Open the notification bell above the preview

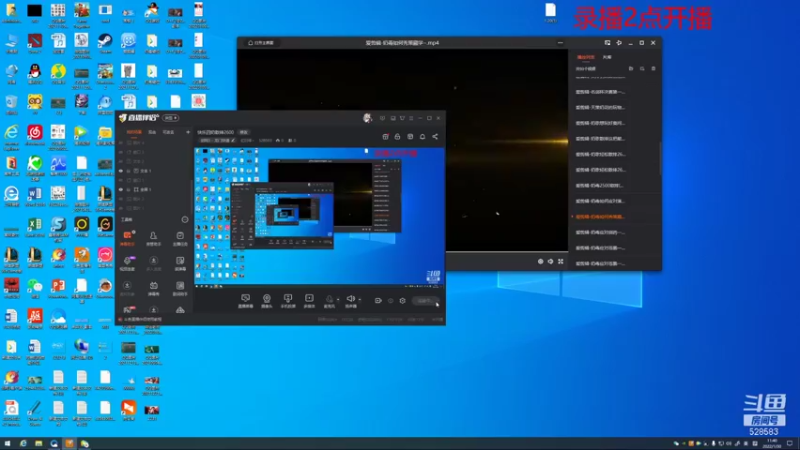tap(422, 137)
